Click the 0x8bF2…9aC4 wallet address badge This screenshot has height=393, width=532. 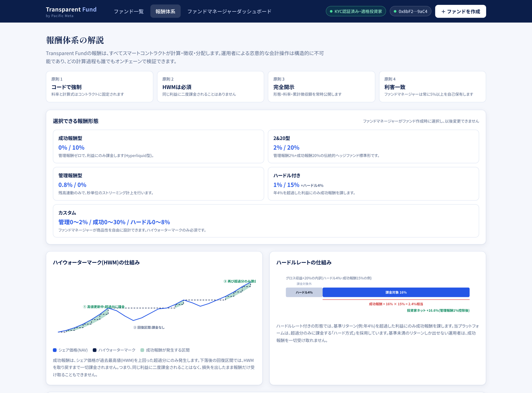410,12
